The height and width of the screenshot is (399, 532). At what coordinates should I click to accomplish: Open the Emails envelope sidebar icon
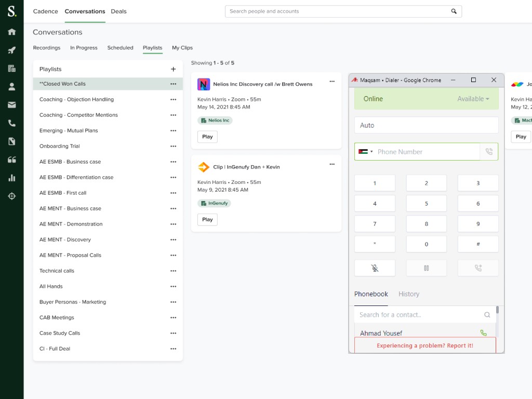point(11,105)
